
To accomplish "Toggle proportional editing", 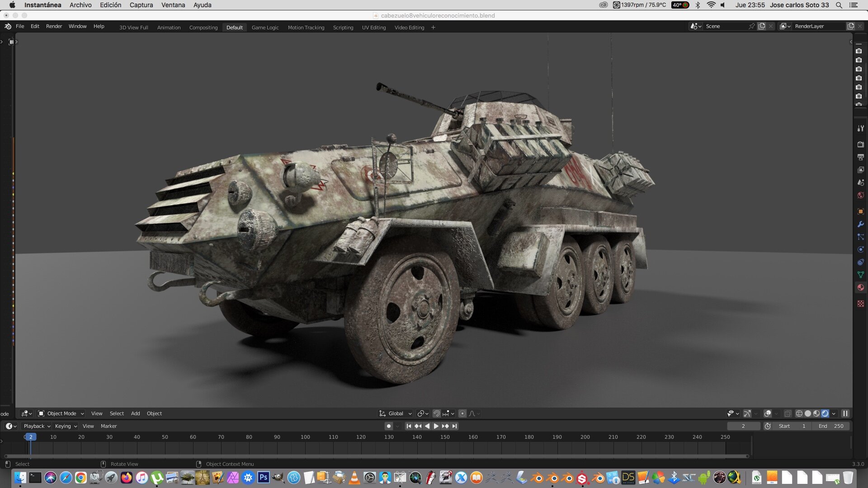I will [462, 413].
